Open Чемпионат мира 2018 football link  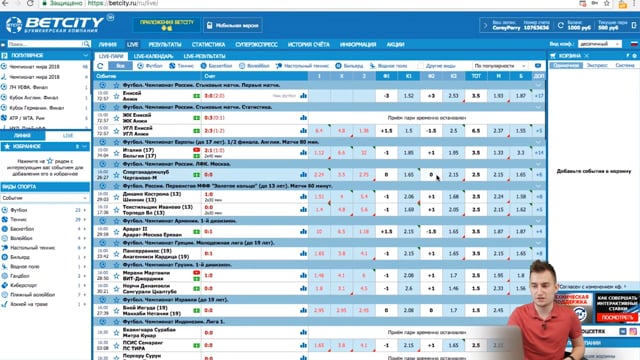coord(34,67)
